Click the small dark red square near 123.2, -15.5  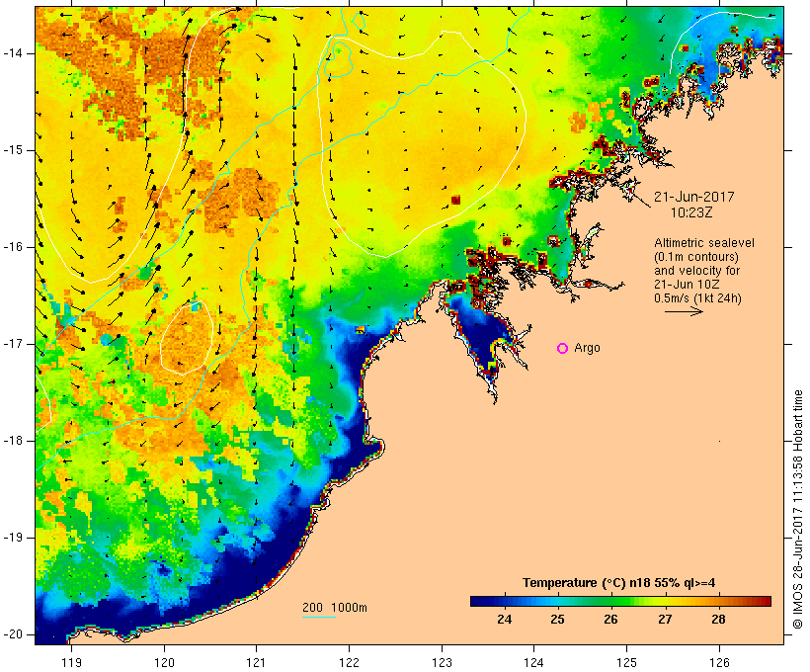tap(455, 200)
